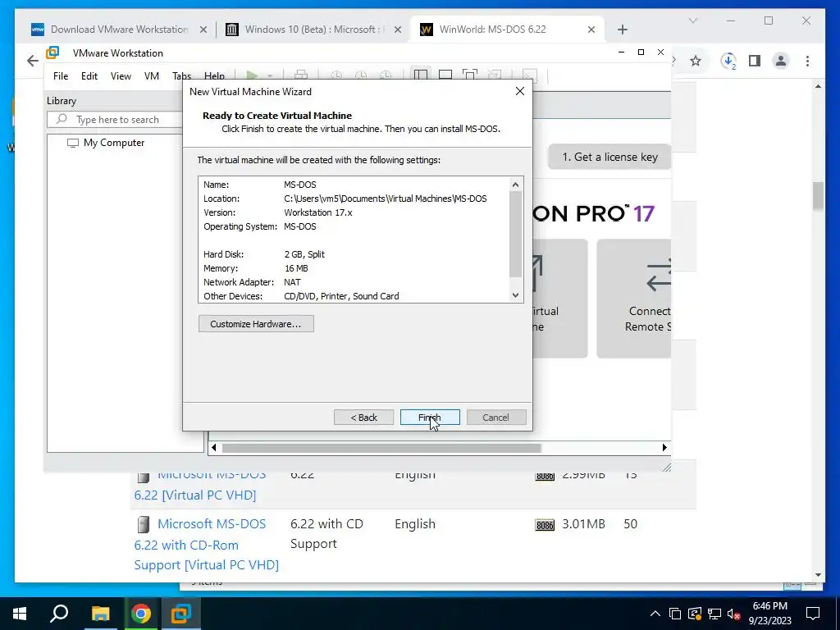Open the Windows Start menu
This screenshot has width=840, height=630.
pyautogui.click(x=20, y=614)
